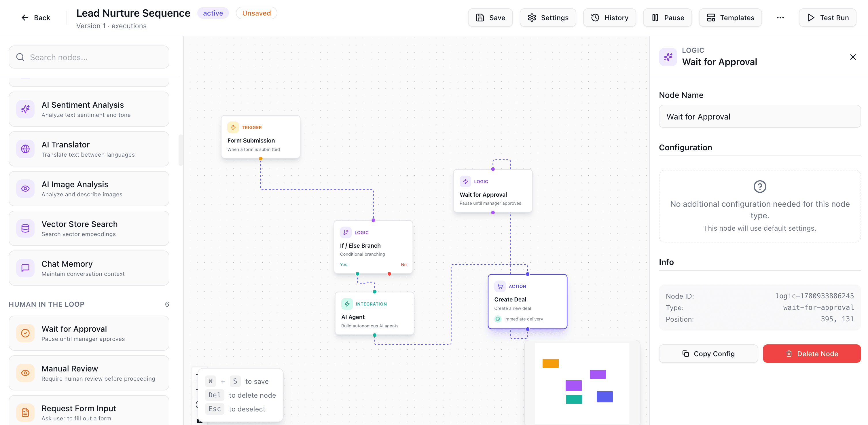This screenshot has width=868, height=425.
Task: Open version History
Action: [x=609, y=18]
